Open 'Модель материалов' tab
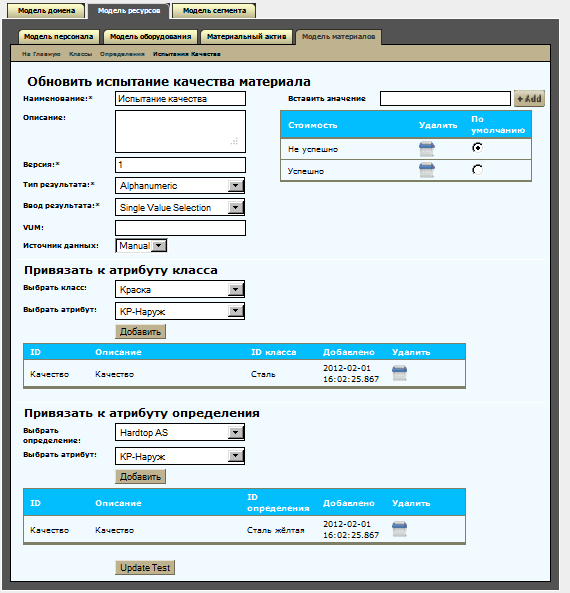570x593 pixels. (x=339, y=37)
